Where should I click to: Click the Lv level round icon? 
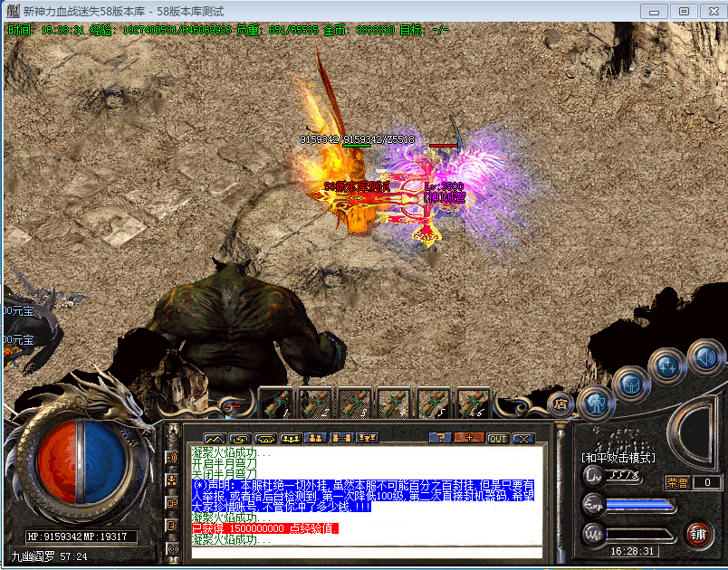tap(593, 476)
